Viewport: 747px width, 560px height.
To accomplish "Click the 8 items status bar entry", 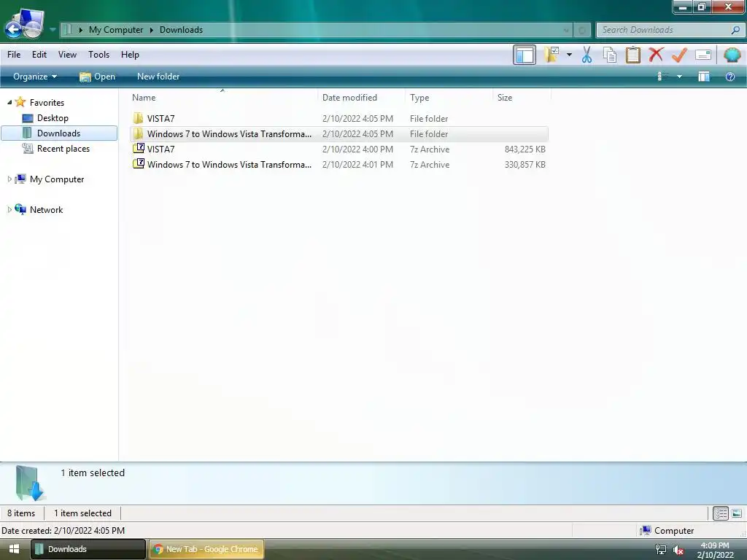I will click(21, 513).
